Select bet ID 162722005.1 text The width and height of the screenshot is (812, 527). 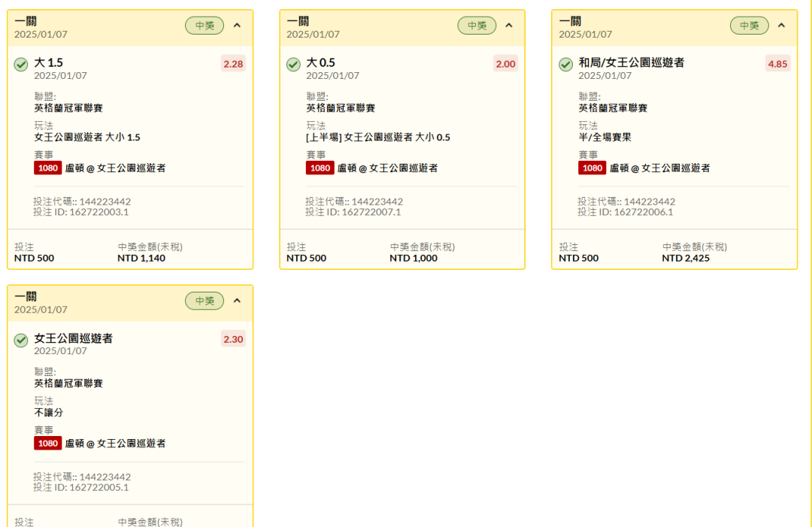pyautogui.click(x=80, y=487)
